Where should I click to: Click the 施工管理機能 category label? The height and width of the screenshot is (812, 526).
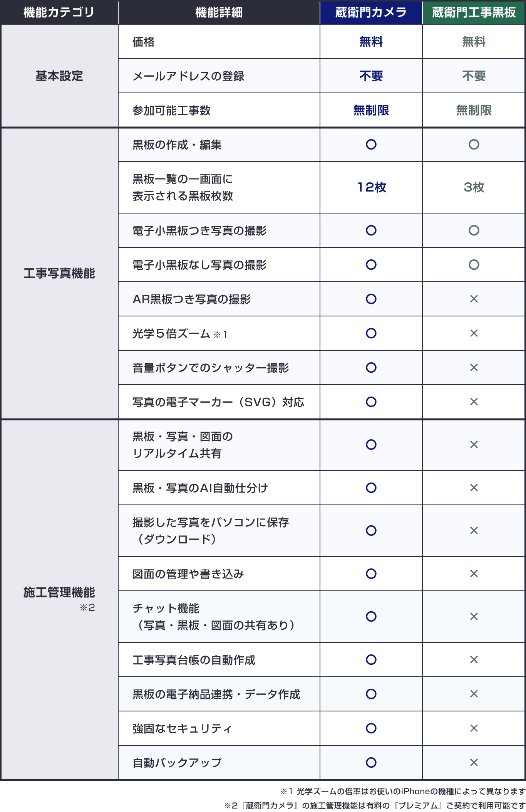[59, 593]
